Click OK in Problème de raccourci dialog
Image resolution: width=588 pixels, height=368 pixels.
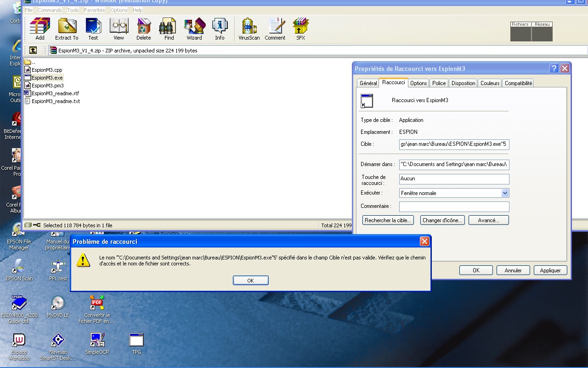coord(250,281)
